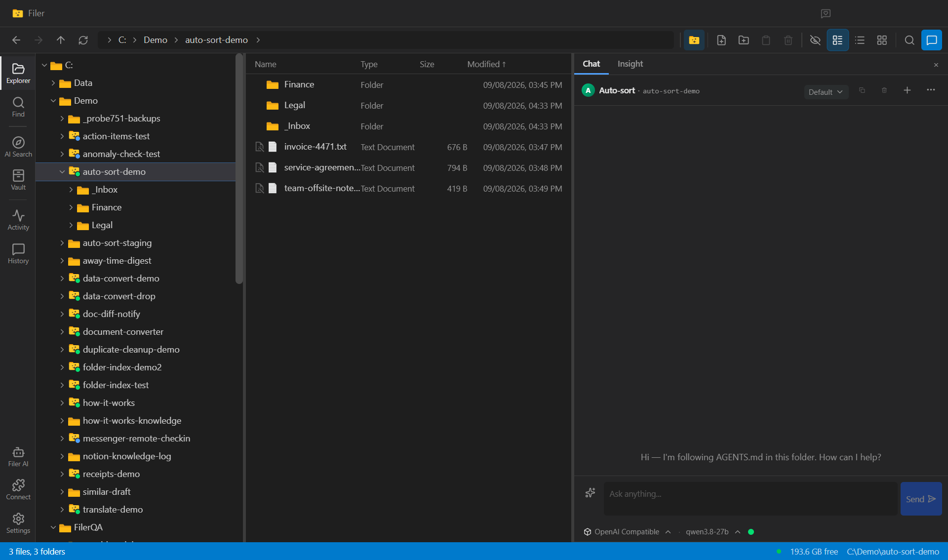Switch to list view layout
Viewport: 948px width, 560px height.
tap(860, 40)
